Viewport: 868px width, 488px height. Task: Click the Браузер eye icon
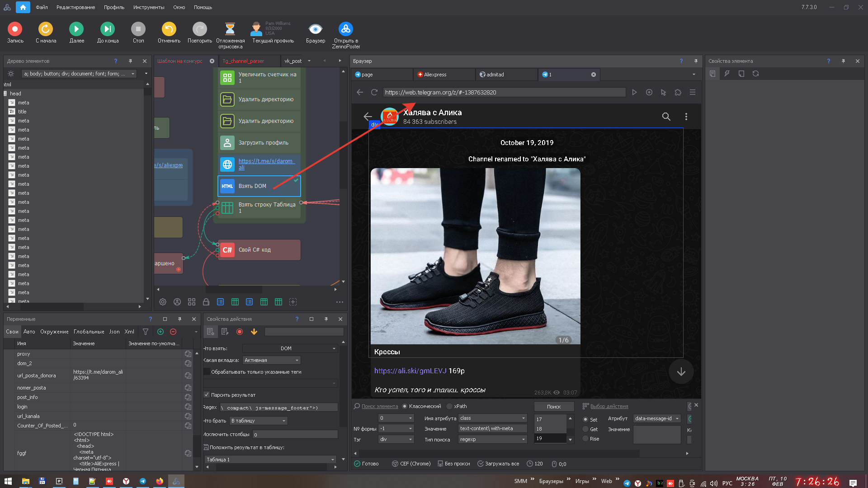pos(315,29)
